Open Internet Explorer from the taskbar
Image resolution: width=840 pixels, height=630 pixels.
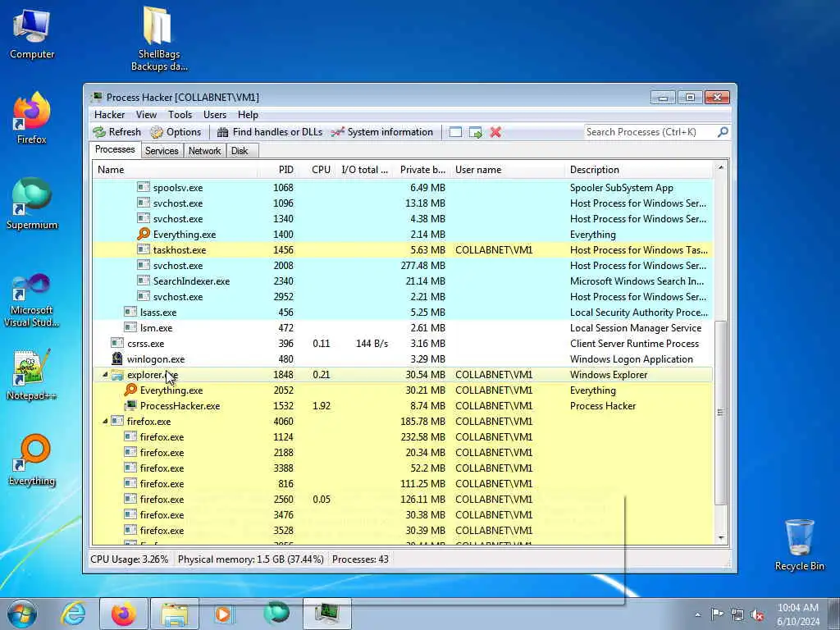73,614
